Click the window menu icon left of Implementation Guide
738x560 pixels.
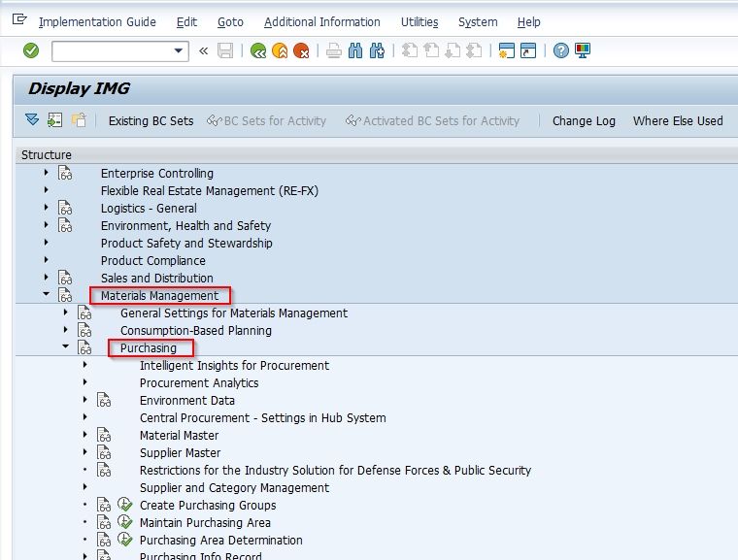click(x=19, y=19)
